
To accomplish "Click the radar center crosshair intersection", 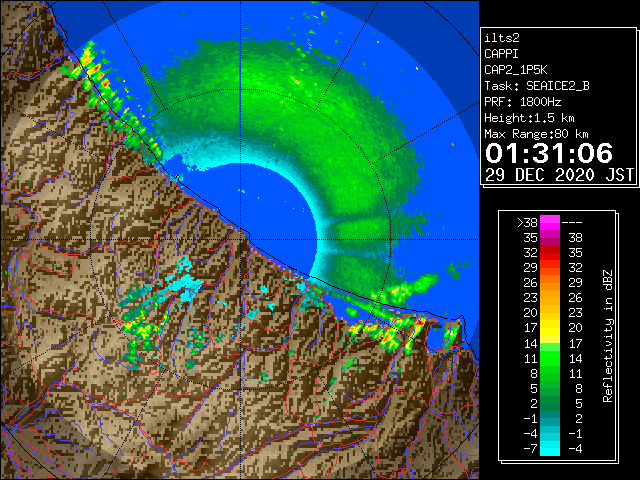I will point(240,240).
